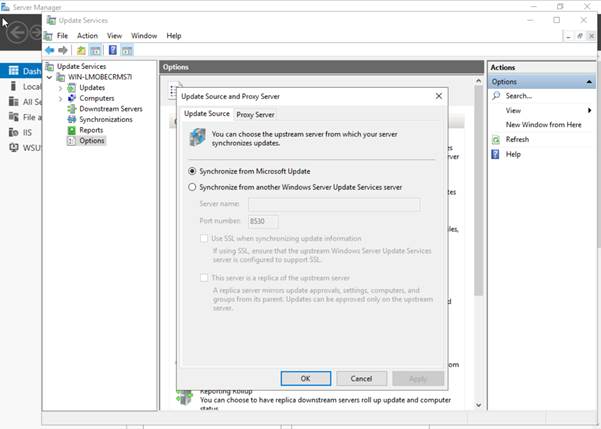Click the Downstream Servers node icon
The image size is (601, 429).
click(72, 109)
